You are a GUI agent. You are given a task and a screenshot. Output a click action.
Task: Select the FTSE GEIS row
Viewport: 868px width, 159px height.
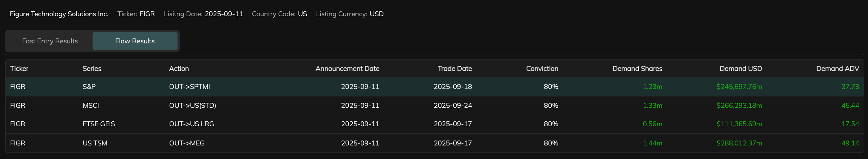coord(99,124)
